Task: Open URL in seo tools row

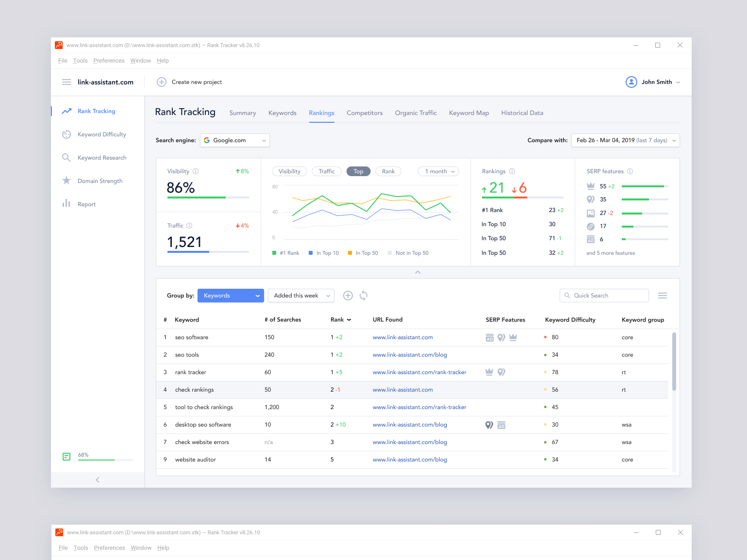Action: [x=410, y=355]
